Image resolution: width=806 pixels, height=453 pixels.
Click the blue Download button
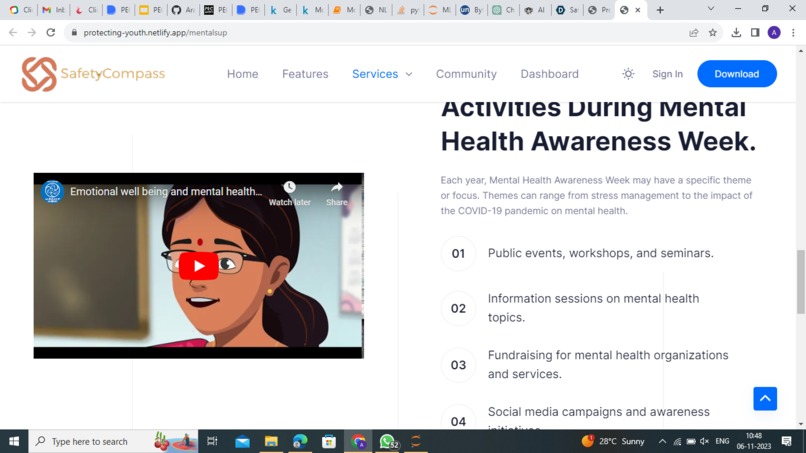pos(737,74)
